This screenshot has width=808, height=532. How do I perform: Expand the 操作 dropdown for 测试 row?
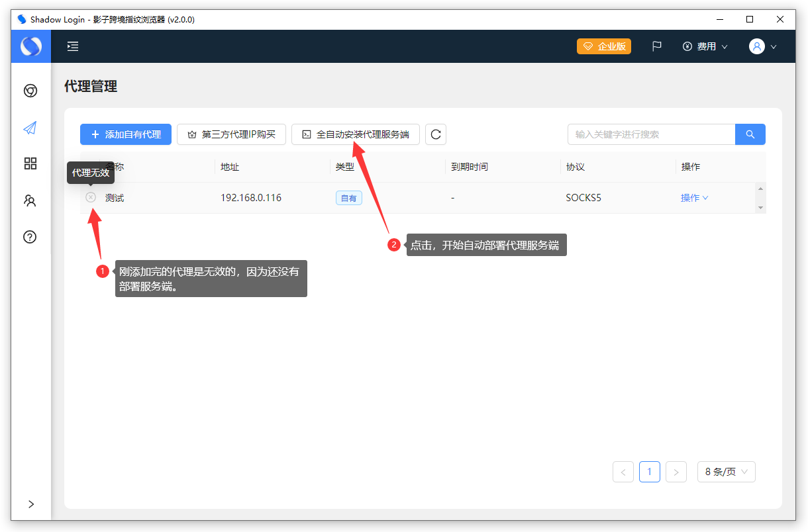[694, 198]
